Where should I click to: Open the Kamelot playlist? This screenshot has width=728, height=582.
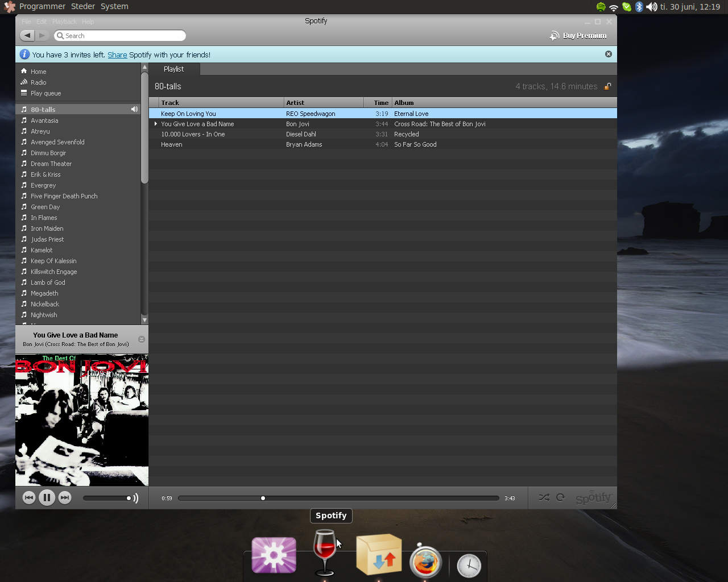(78, 250)
